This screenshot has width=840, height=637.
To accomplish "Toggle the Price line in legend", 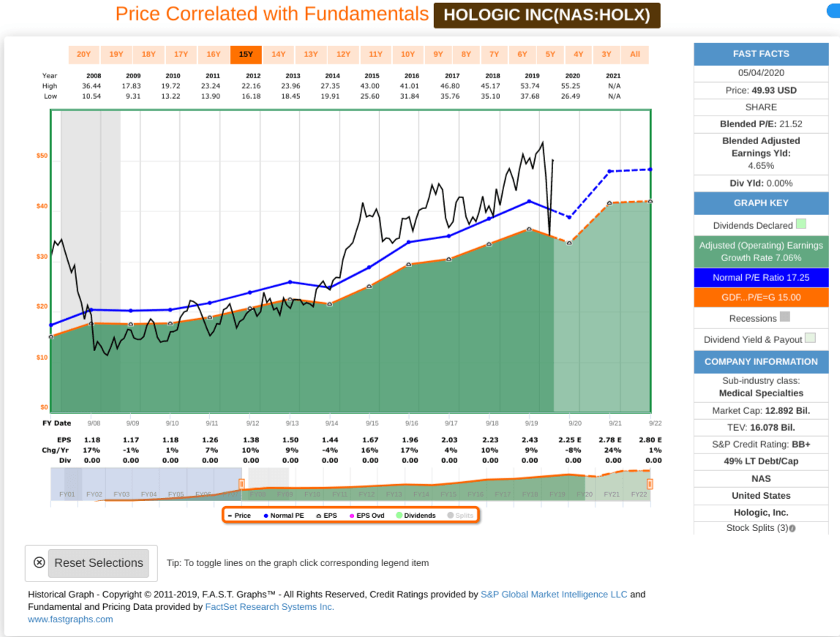I will [x=239, y=516].
